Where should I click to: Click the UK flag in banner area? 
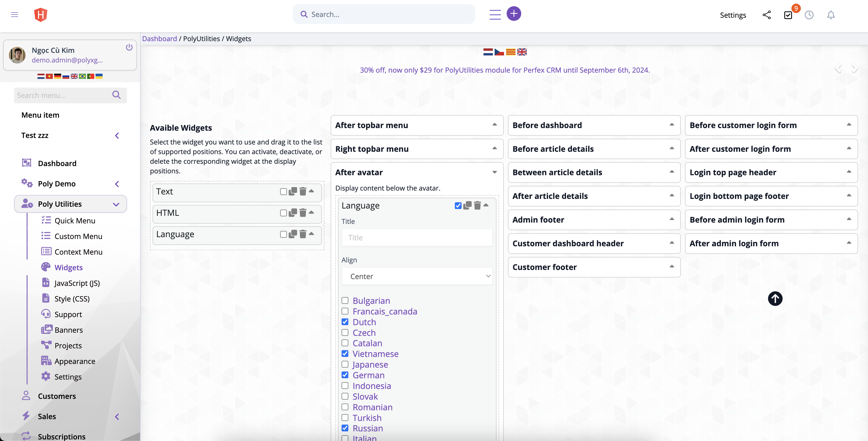coord(522,52)
